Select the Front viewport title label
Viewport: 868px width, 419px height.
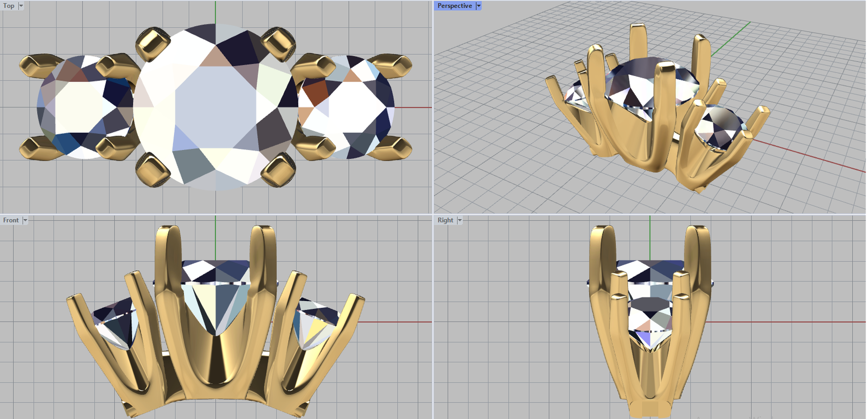coord(11,220)
